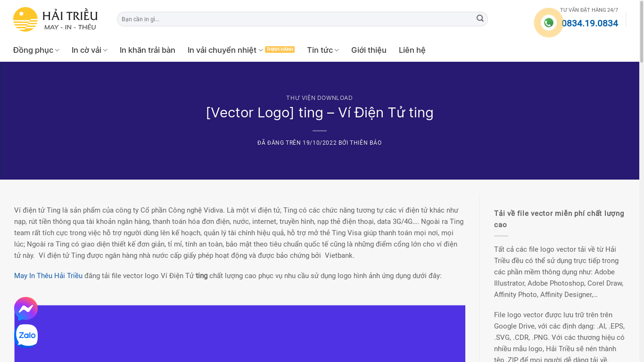Expand the In cờ vải chevron
The width and height of the screenshot is (644, 362).
(105, 50)
